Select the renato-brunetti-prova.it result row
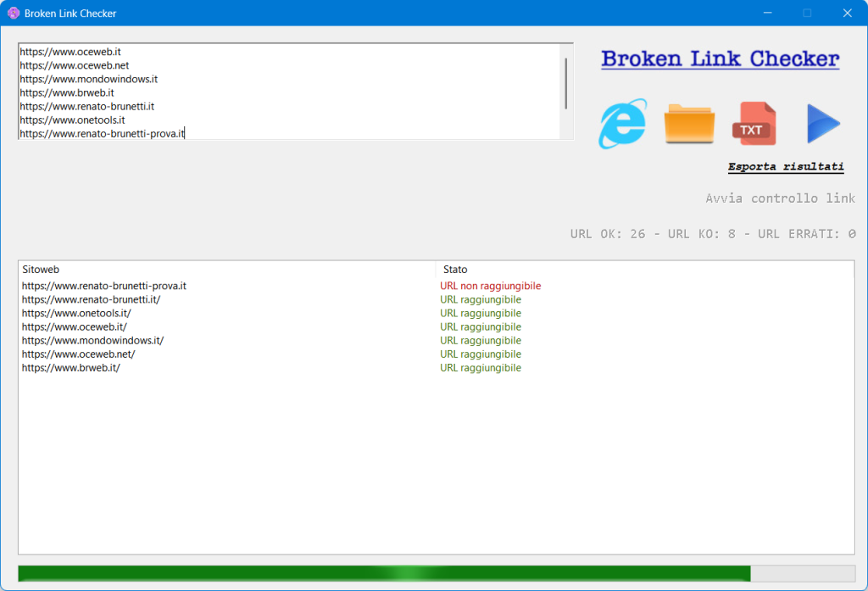This screenshot has height=591, width=868. tap(103, 286)
